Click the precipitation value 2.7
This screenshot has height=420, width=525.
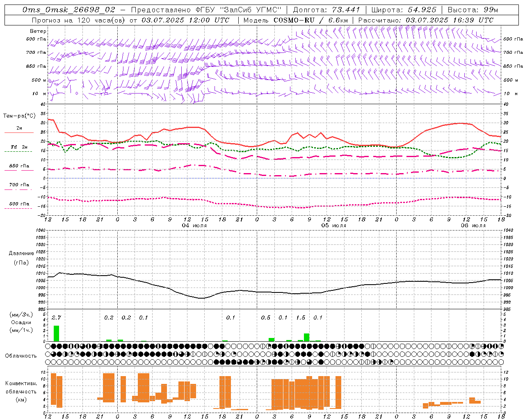click(x=57, y=317)
